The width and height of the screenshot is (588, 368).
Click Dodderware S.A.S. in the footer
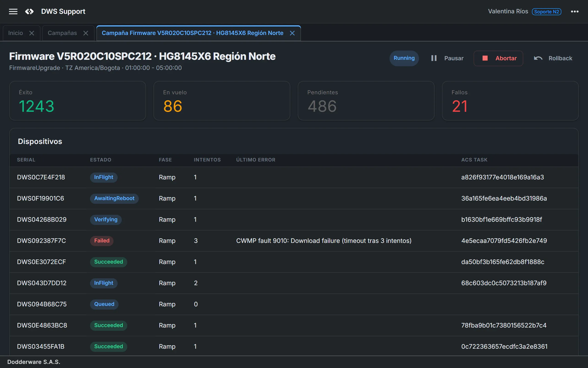click(x=34, y=362)
